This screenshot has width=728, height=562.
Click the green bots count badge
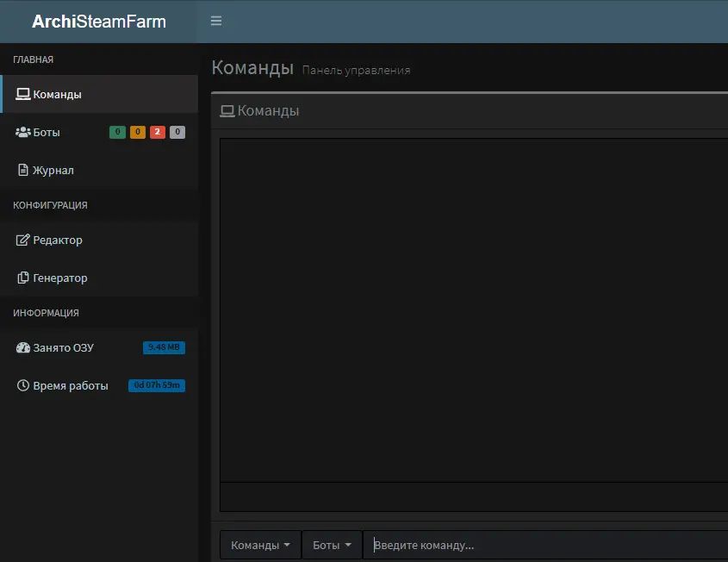pos(117,132)
